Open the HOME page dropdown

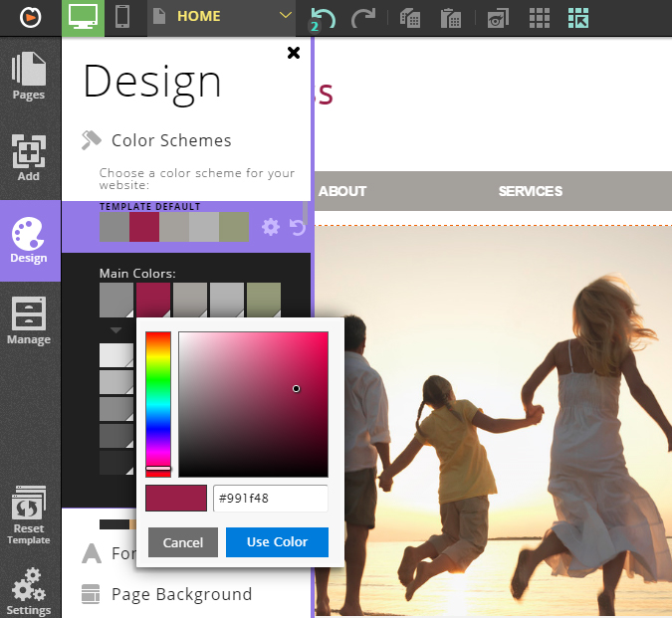(x=221, y=17)
